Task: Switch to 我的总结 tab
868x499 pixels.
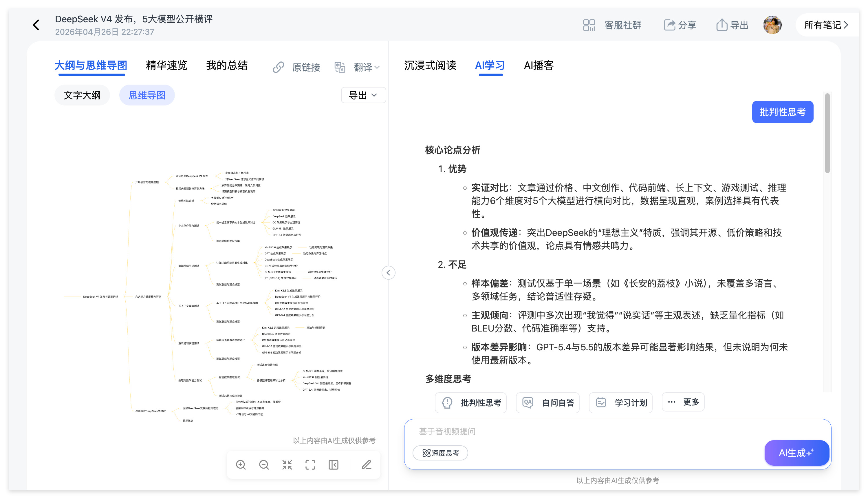Action: pos(227,65)
